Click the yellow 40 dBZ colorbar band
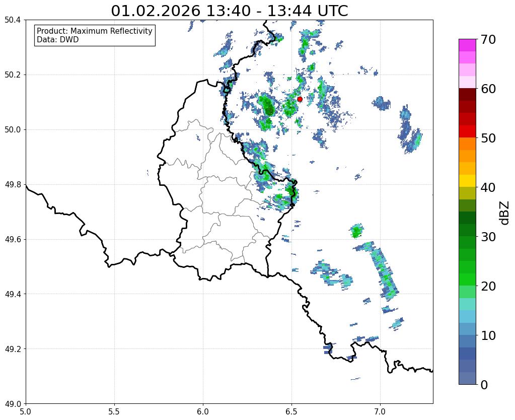 pos(467,181)
